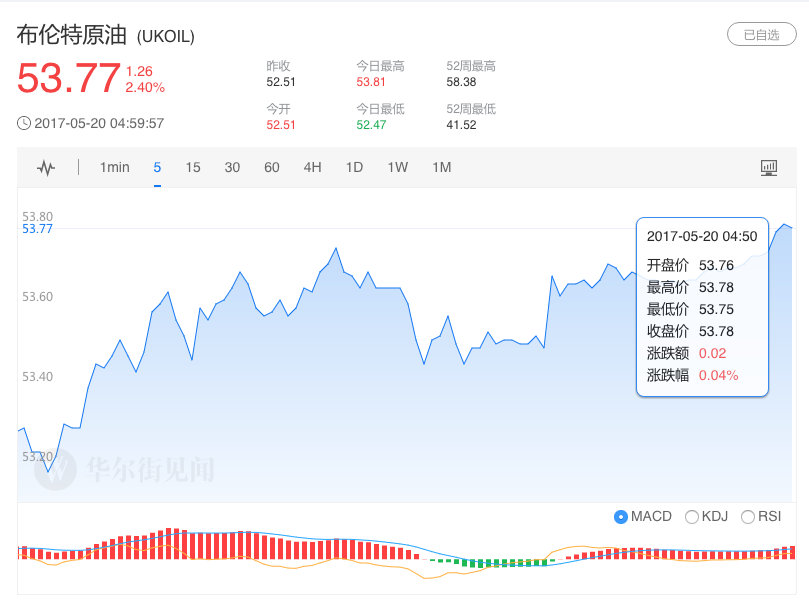The width and height of the screenshot is (809, 600).
Task: Click the line chart type icon
Action: pos(46,168)
